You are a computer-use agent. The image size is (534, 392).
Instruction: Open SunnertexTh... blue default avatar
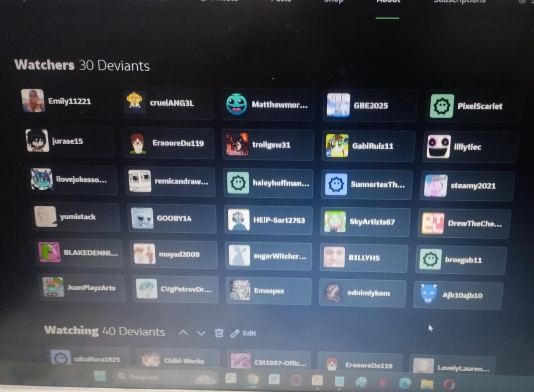click(336, 184)
